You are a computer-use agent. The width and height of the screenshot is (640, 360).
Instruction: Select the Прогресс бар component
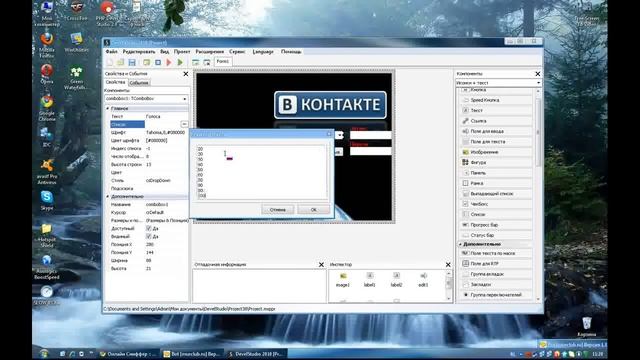[497, 225]
